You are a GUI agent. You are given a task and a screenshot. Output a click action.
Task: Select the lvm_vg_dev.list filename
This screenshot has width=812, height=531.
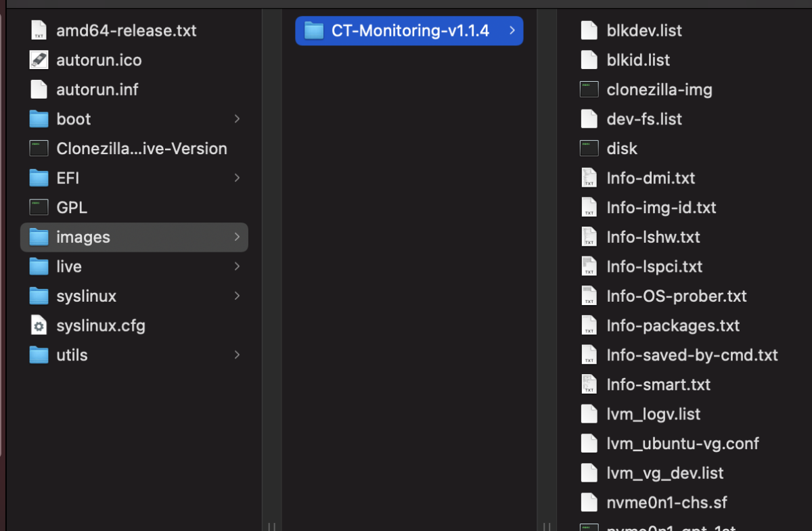(665, 473)
